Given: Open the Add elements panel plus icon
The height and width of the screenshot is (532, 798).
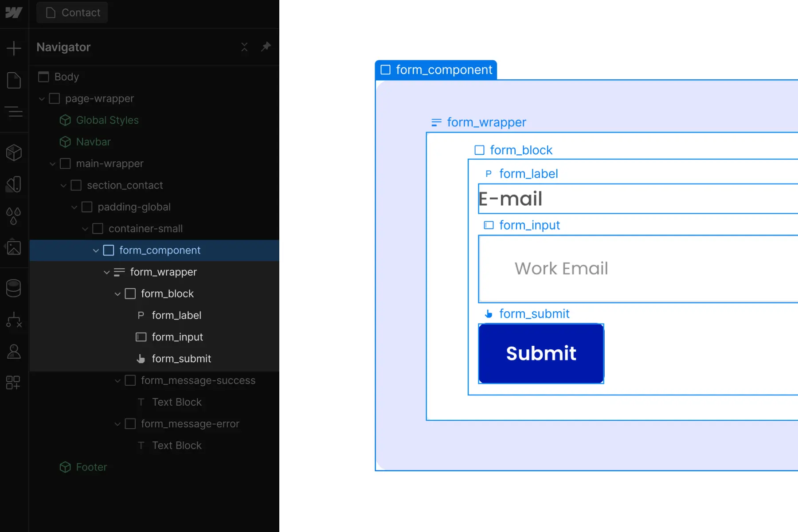Looking at the screenshot, I should (x=14, y=48).
